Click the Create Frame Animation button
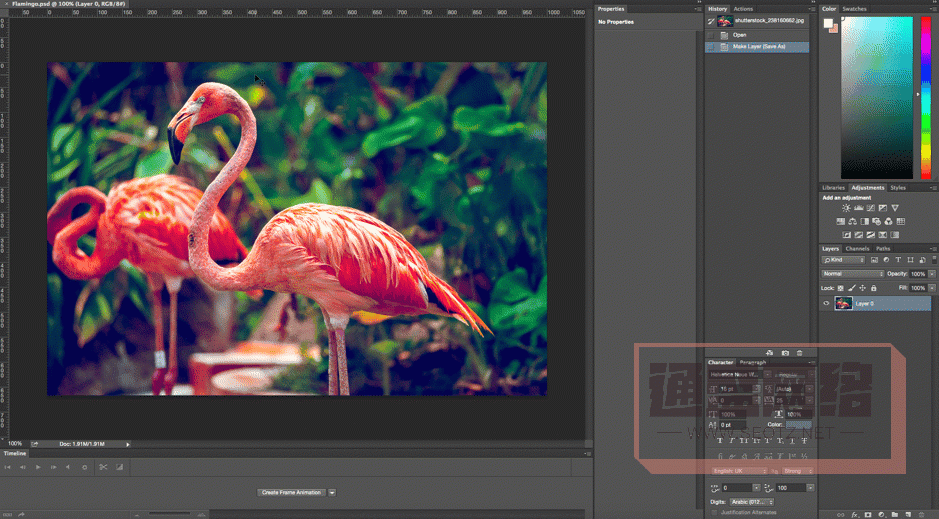This screenshot has width=939, height=519. coord(291,492)
